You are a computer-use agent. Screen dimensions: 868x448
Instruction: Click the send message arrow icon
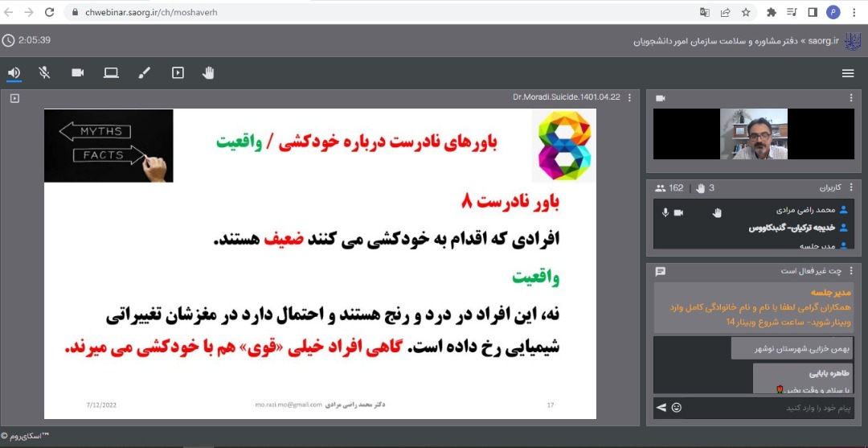click(x=661, y=408)
